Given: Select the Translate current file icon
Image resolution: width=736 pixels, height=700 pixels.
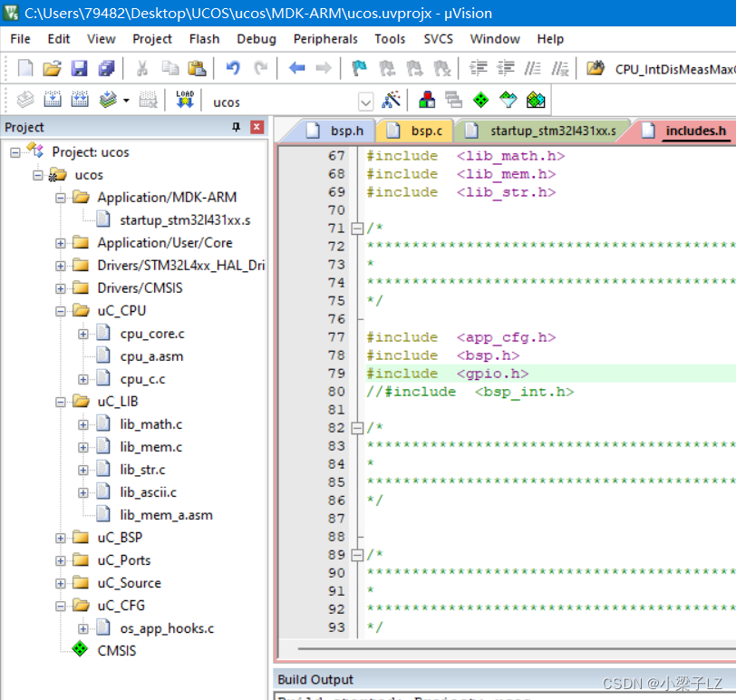Looking at the screenshot, I should tap(25, 100).
